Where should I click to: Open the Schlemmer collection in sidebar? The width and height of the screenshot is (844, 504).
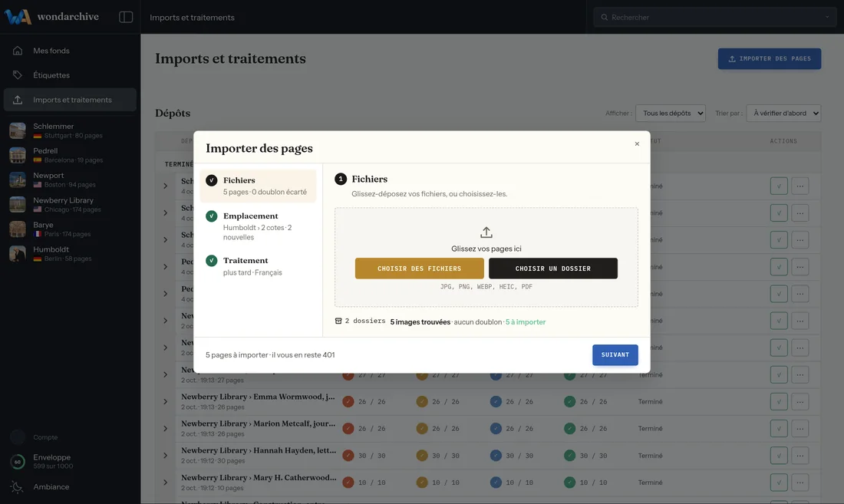pos(70,130)
